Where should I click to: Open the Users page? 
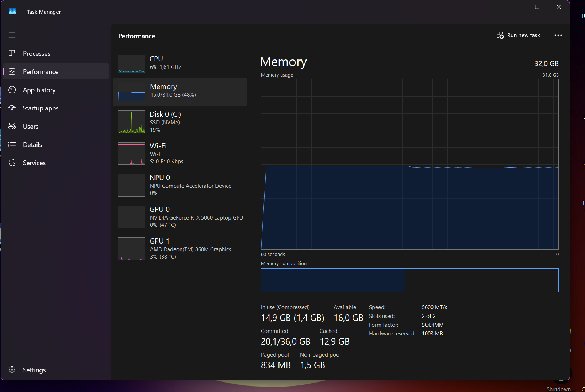(x=56, y=126)
